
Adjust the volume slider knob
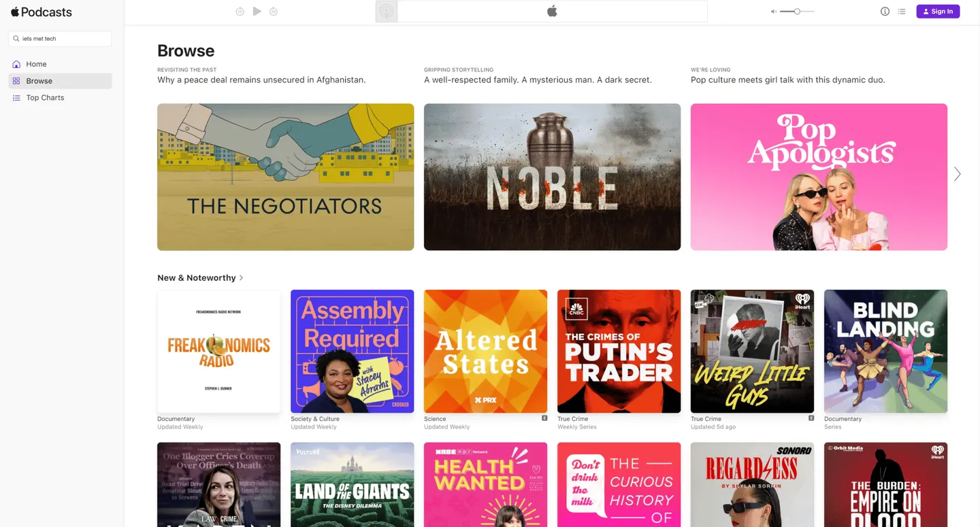pyautogui.click(x=797, y=12)
